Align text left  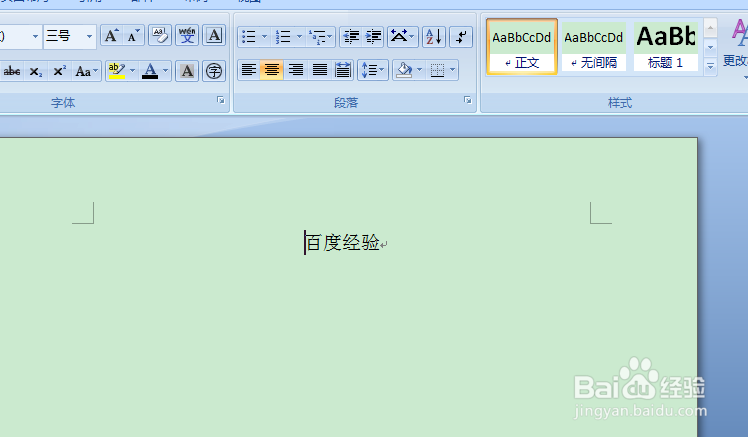[x=249, y=71]
